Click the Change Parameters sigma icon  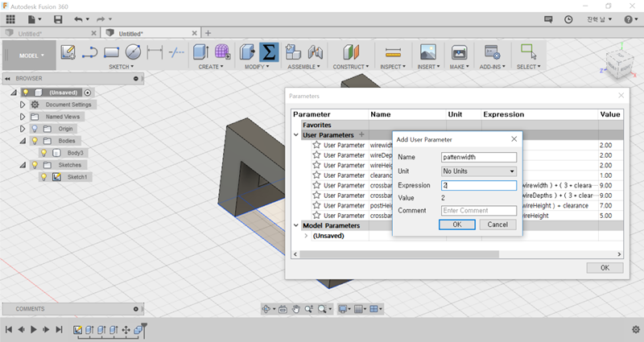269,52
